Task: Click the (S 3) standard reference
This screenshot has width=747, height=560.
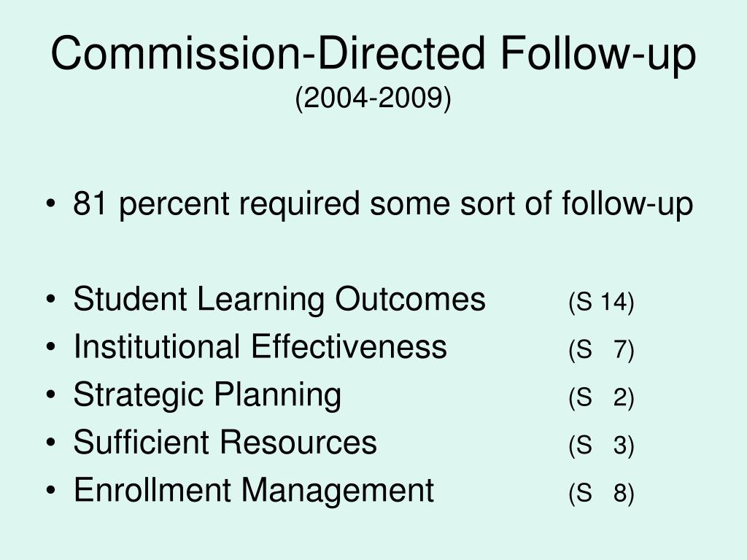Action: point(601,445)
